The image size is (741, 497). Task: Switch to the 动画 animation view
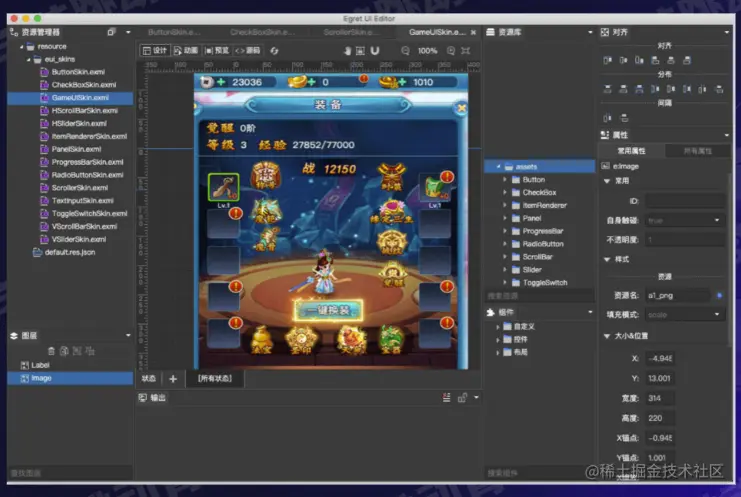[186, 51]
